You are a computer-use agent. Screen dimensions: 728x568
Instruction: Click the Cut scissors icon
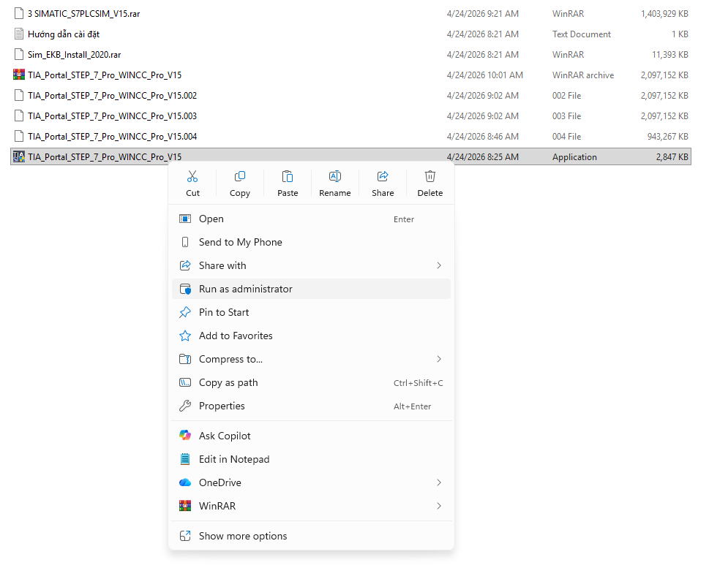192,177
